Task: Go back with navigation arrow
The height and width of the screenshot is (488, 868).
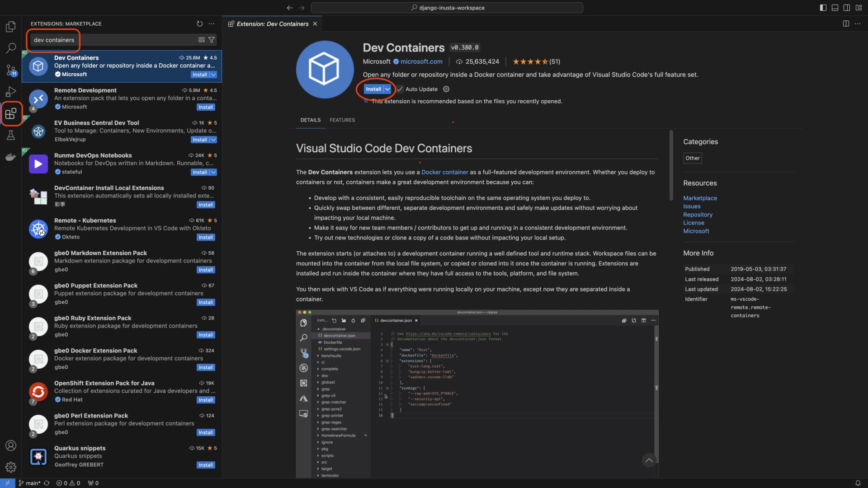Action: coord(289,8)
